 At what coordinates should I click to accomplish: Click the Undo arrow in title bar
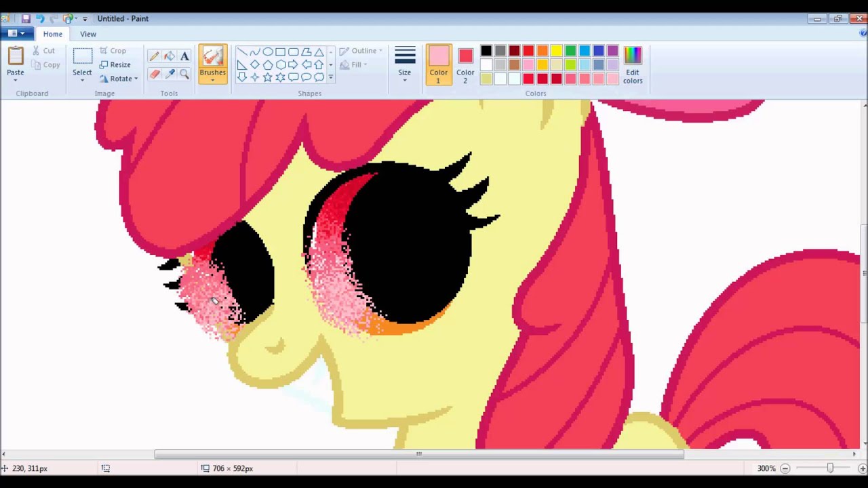(40, 18)
